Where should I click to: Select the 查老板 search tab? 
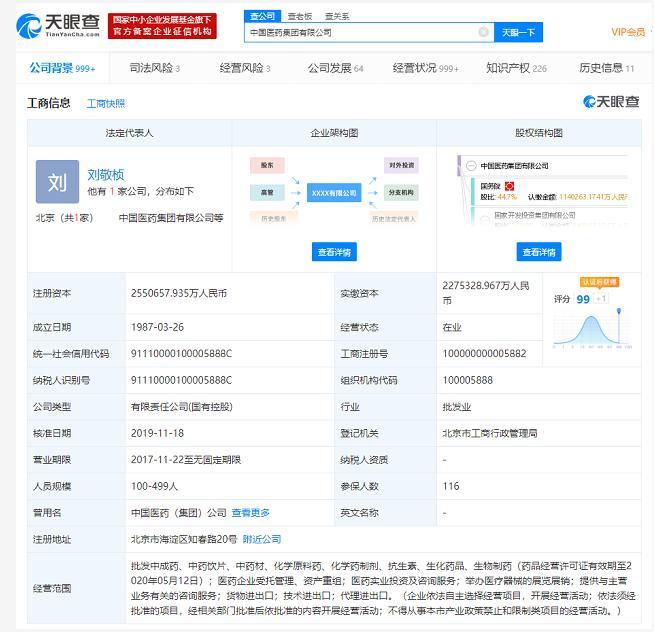[300, 16]
